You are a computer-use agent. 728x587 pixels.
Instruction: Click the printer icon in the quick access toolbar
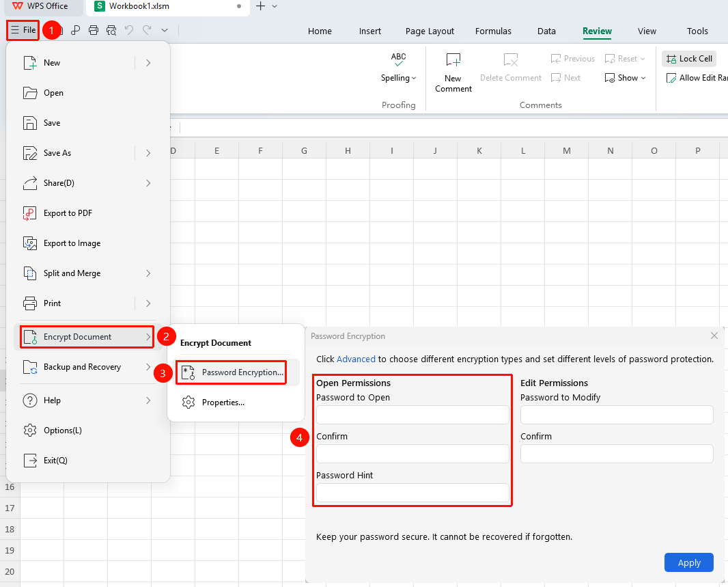94,30
